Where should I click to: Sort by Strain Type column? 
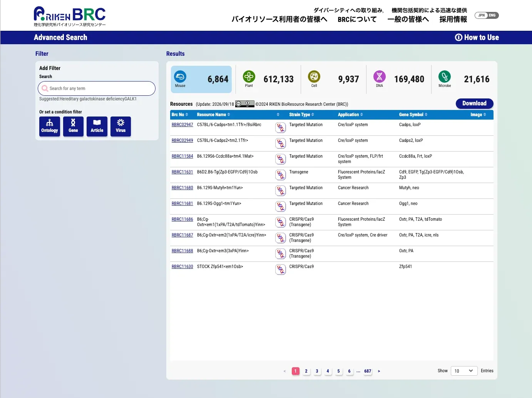[x=302, y=115]
